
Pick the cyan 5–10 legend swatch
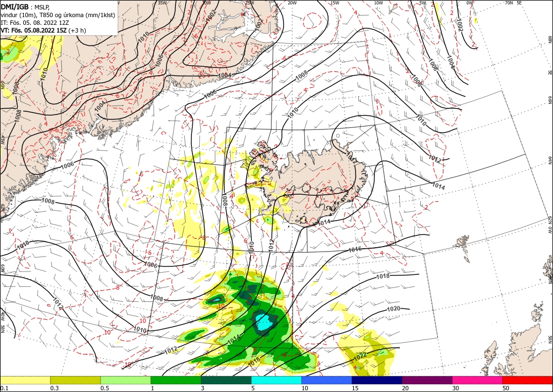[276, 380]
